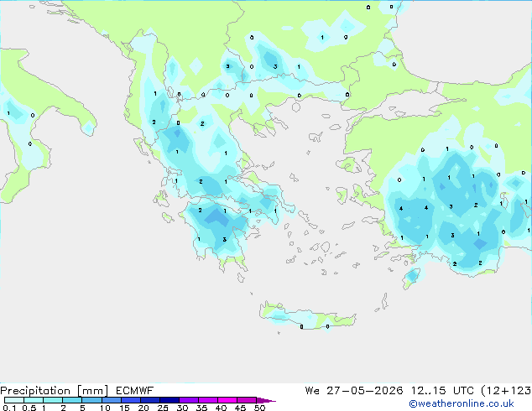
Task: Select the 'Precipitation [mm]' title text
Action: (55, 391)
